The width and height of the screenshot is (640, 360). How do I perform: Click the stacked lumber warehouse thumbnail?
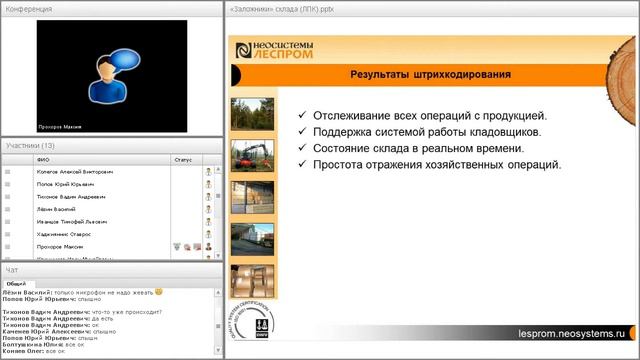[252, 198]
